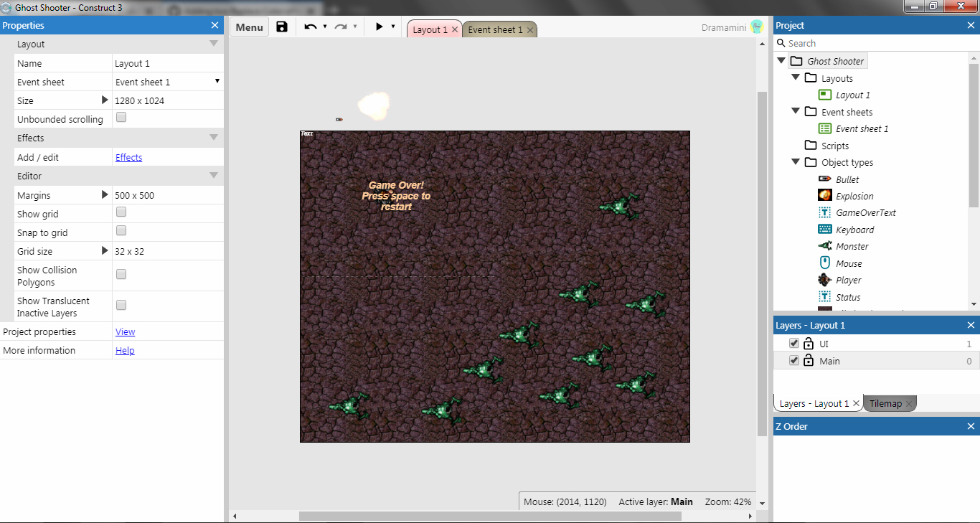Screen dimensions: 980x523
Task: Select the GameOverText object icon
Action: click(x=825, y=212)
